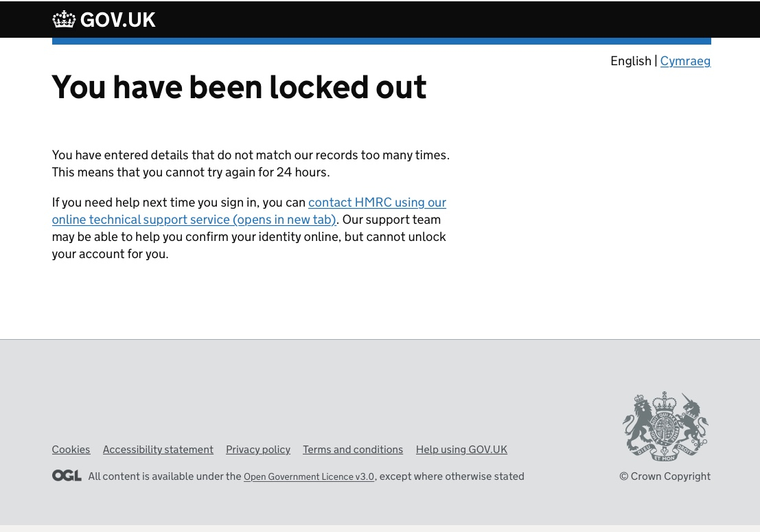Switch language to Cymraeg

684,61
